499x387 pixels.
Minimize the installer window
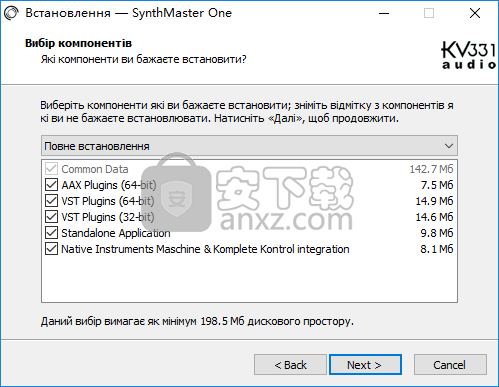[x=384, y=13]
